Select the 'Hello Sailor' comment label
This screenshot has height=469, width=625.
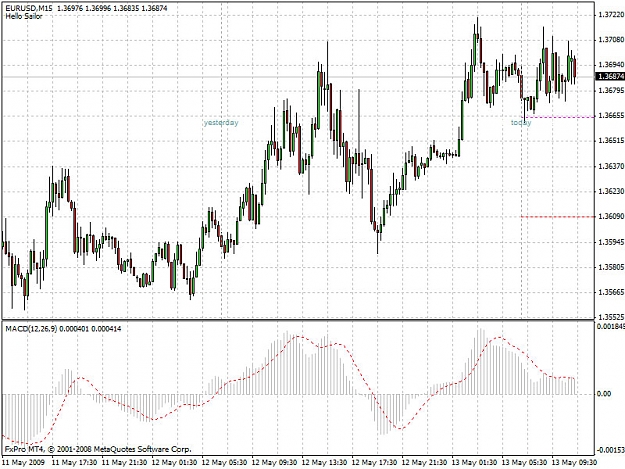(24, 16)
